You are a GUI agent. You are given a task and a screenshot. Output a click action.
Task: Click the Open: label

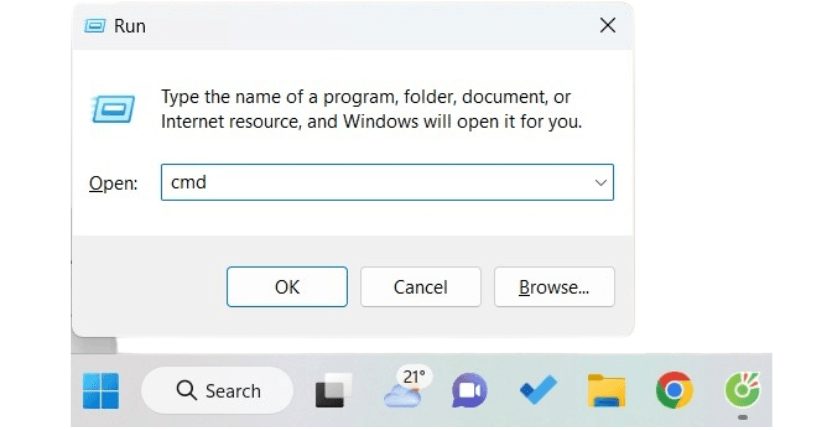pos(113,183)
